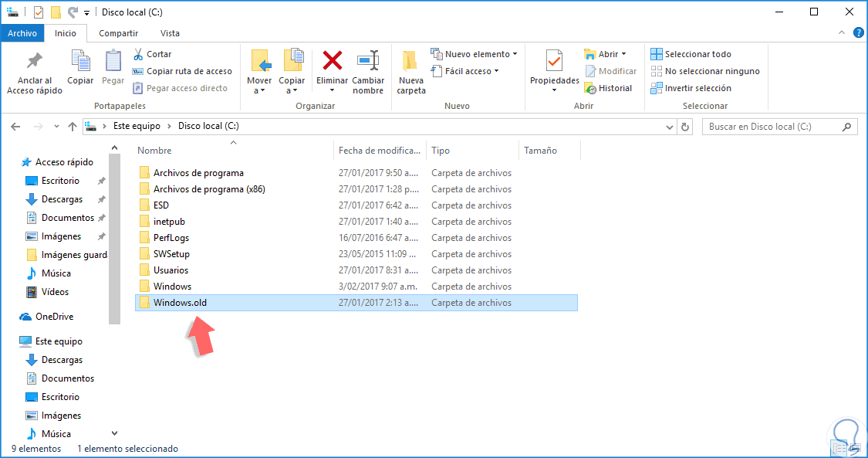Click Acceso rápido in the navigation pane
This screenshot has width=868, height=458.
pyautogui.click(x=57, y=162)
